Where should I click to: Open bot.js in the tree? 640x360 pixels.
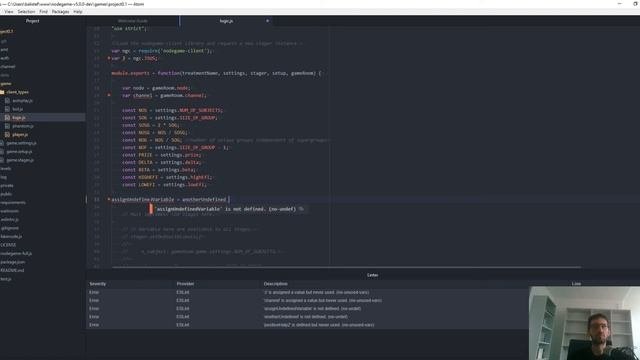(x=18, y=109)
